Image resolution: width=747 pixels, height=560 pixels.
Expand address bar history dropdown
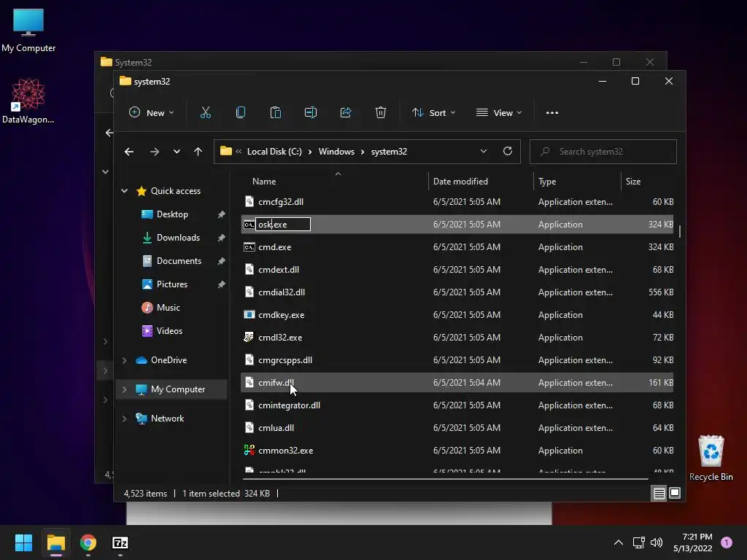[483, 152]
